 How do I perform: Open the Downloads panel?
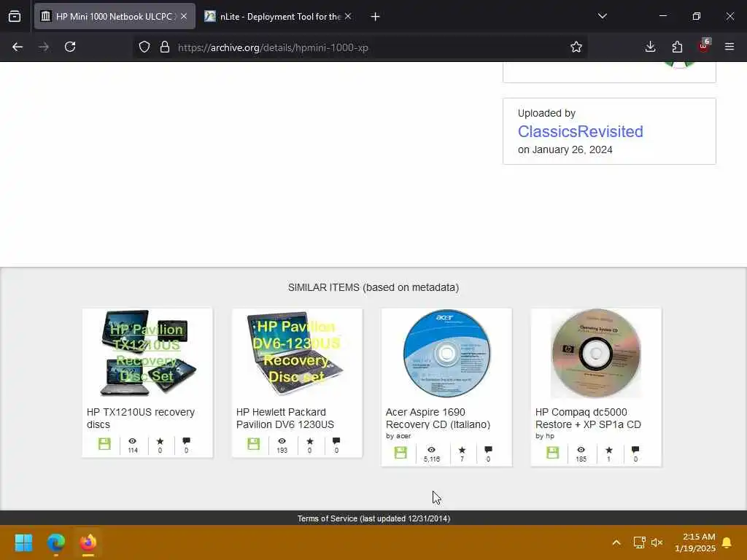[x=650, y=47]
